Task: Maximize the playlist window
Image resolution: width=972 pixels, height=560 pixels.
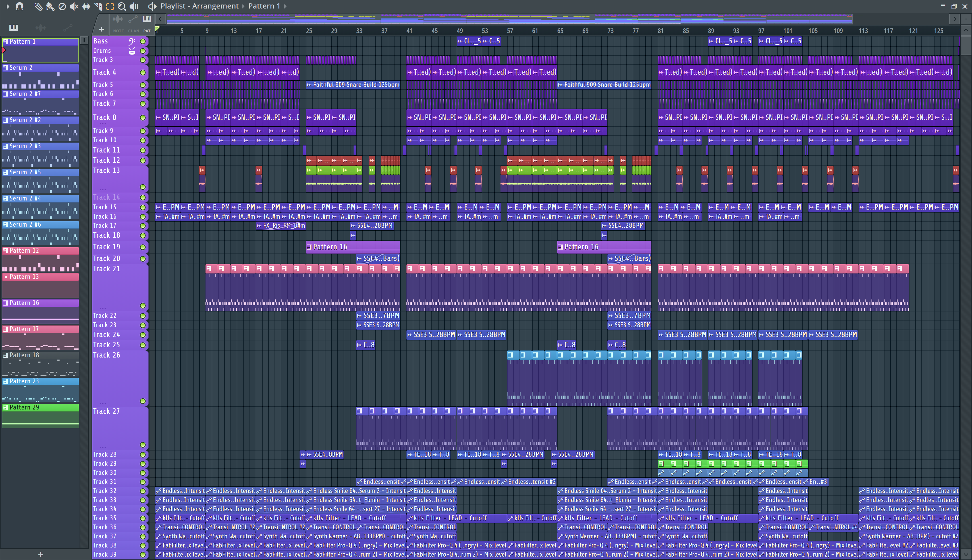Action: [954, 6]
